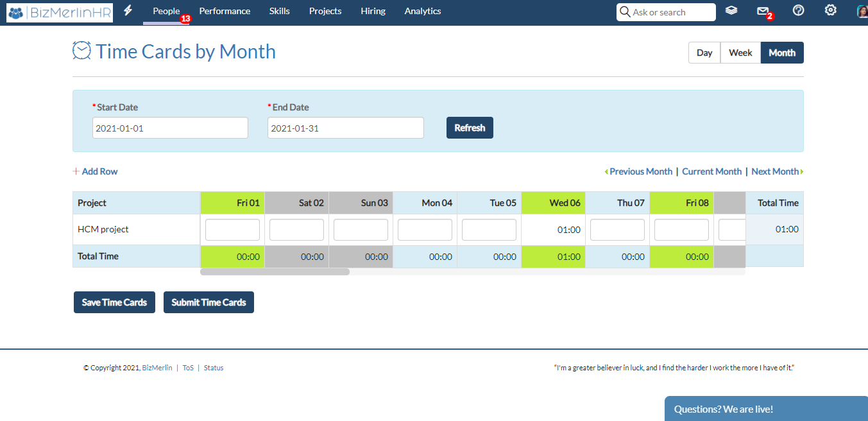Screen dimensions: 868x421
Task: Navigate to Previous Month
Action: [x=640, y=171]
